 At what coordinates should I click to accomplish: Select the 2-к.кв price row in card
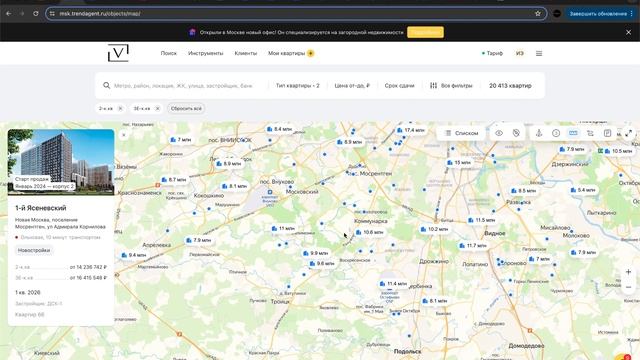click(61, 267)
